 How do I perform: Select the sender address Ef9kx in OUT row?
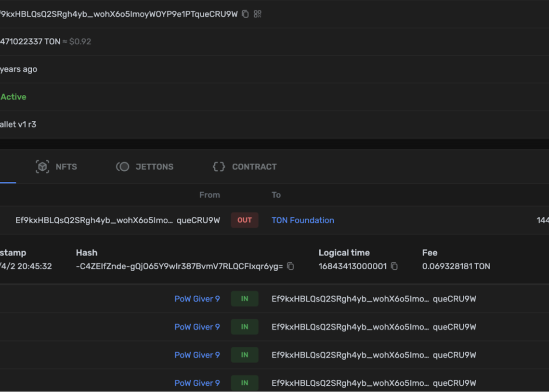(118, 220)
